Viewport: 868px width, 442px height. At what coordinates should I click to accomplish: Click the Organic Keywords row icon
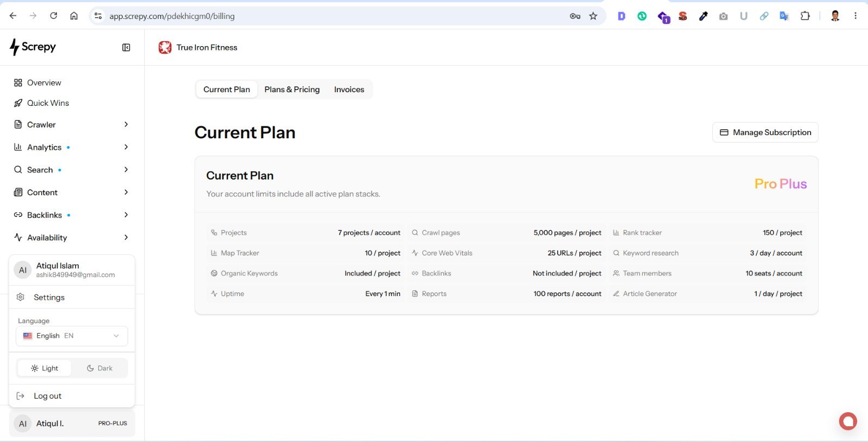214,273
